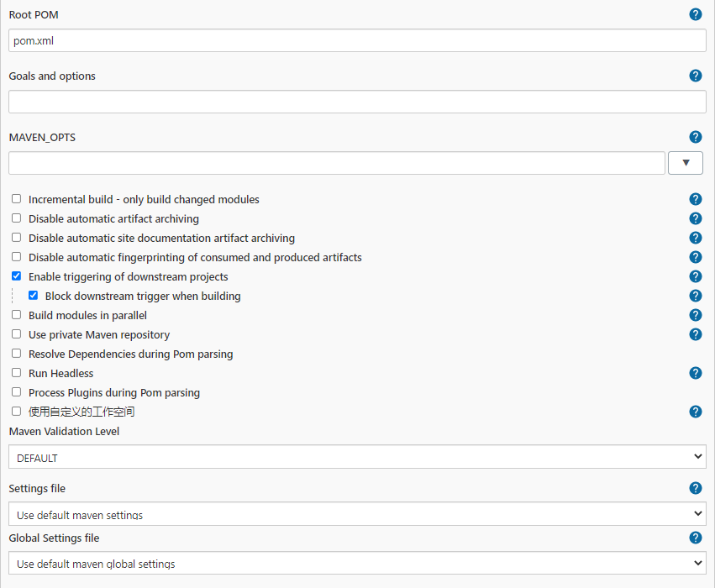Screen dimensions: 715x588
Task: Focus the Goals and options input
Action: point(358,102)
